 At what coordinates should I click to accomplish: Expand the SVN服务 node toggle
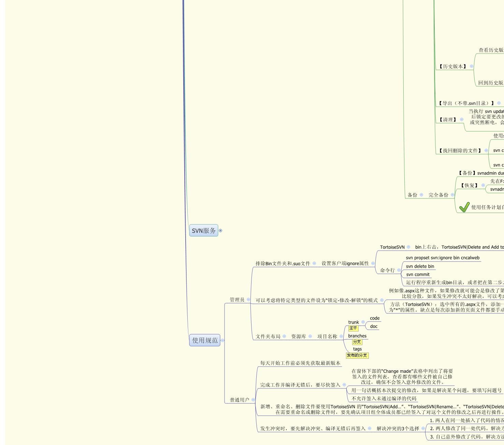click(220, 231)
